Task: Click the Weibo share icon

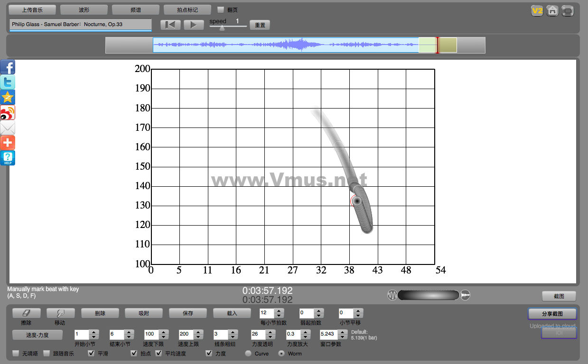Action: tap(8, 113)
